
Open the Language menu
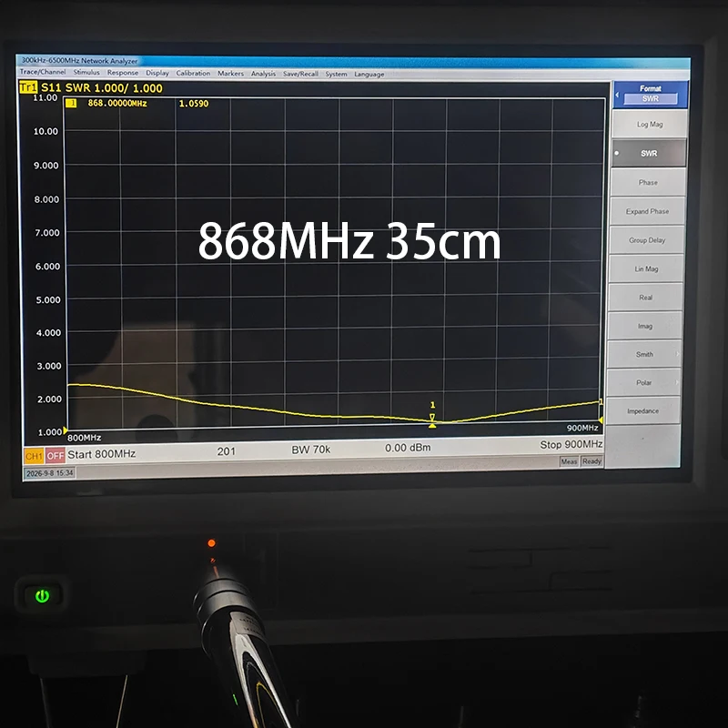369,75
